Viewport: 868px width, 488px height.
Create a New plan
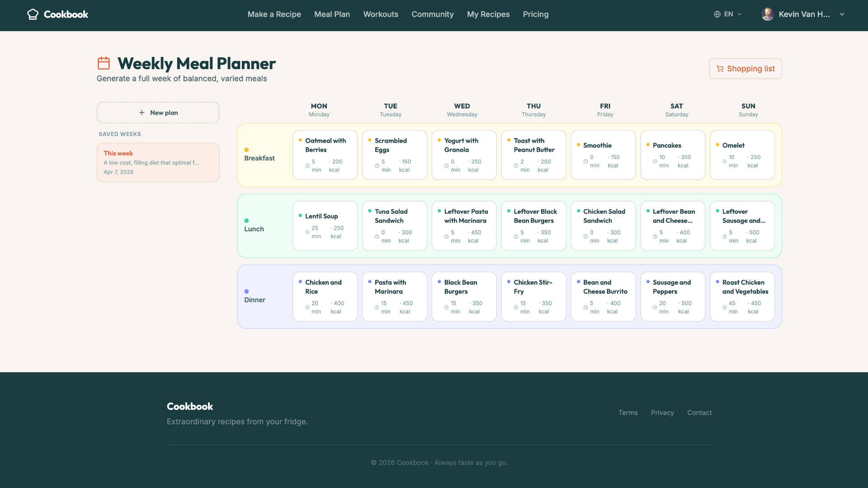pyautogui.click(x=158, y=113)
